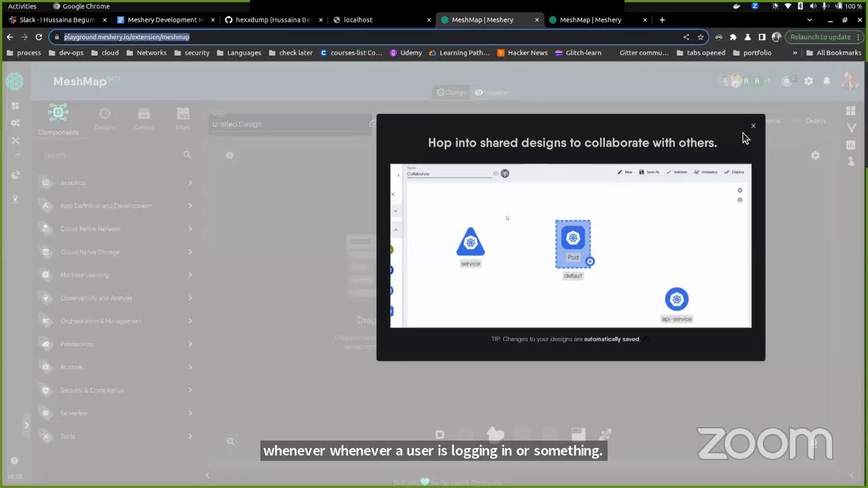Click the grid layout icon on right dock

click(x=851, y=110)
